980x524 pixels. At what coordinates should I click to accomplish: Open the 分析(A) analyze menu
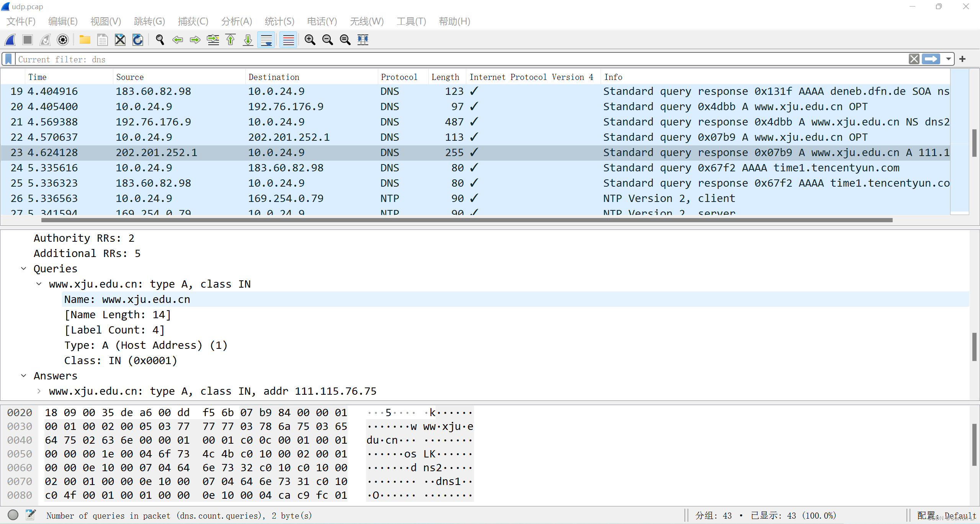(x=237, y=21)
